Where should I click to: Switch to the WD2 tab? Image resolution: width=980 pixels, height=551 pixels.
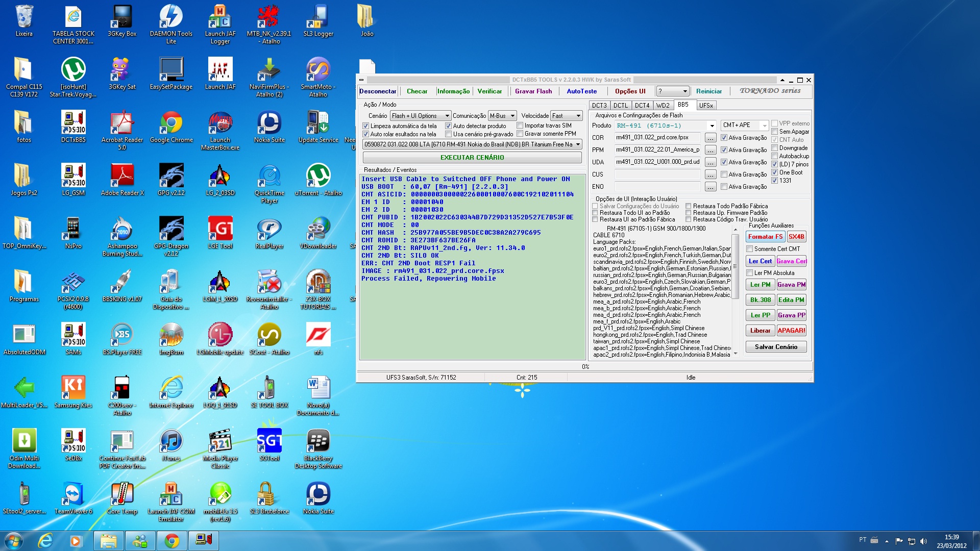[663, 106]
